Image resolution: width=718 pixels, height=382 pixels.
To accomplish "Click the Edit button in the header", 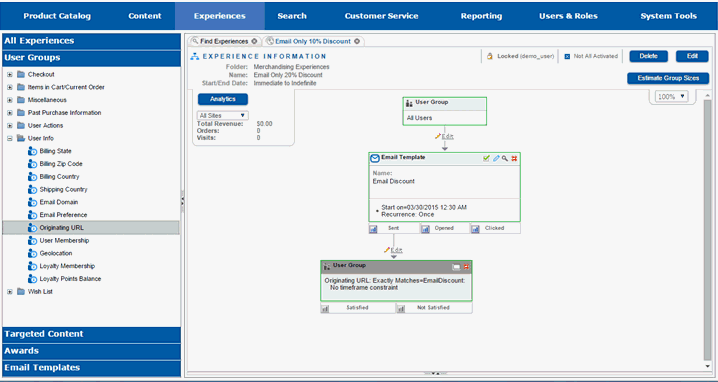I will click(692, 56).
